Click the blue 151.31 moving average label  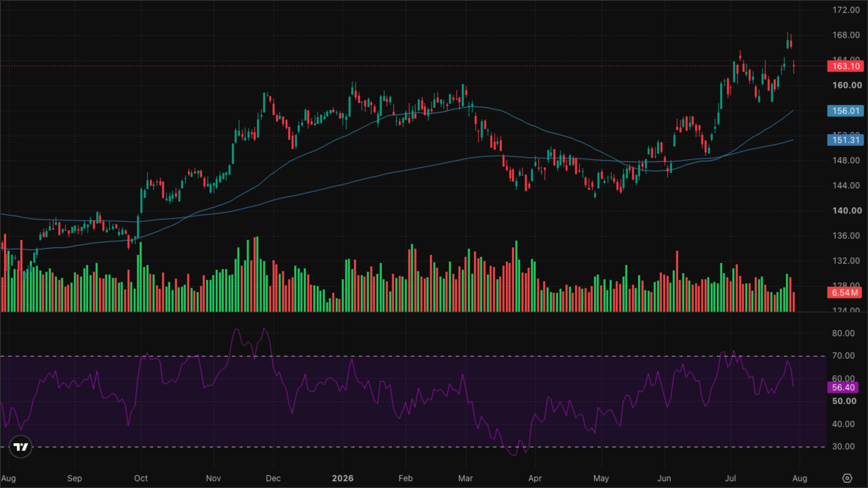pyautogui.click(x=846, y=140)
